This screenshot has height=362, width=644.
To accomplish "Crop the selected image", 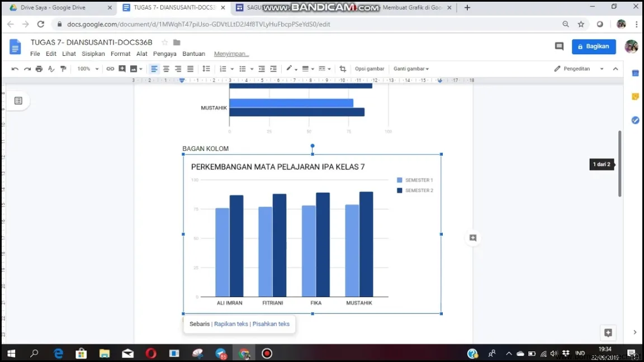I will 343,68.
